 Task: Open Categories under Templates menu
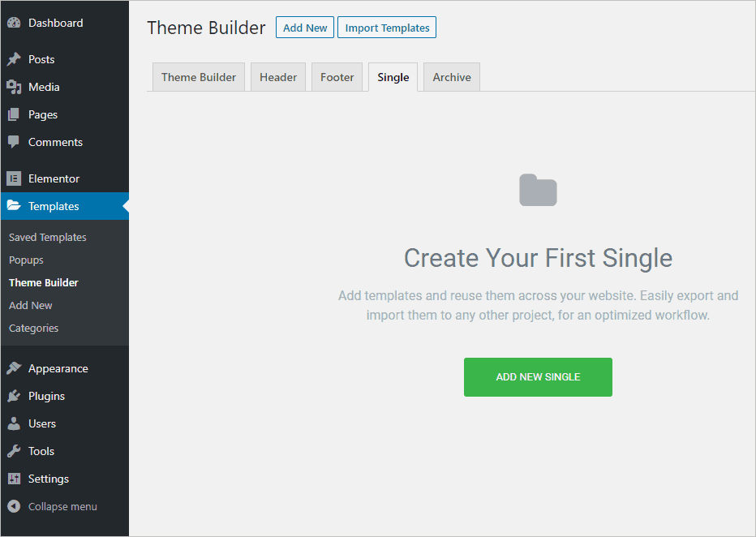(34, 328)
